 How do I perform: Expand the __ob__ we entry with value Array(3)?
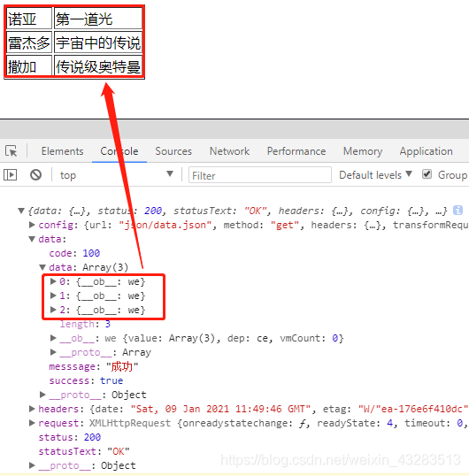coord(53,338)
